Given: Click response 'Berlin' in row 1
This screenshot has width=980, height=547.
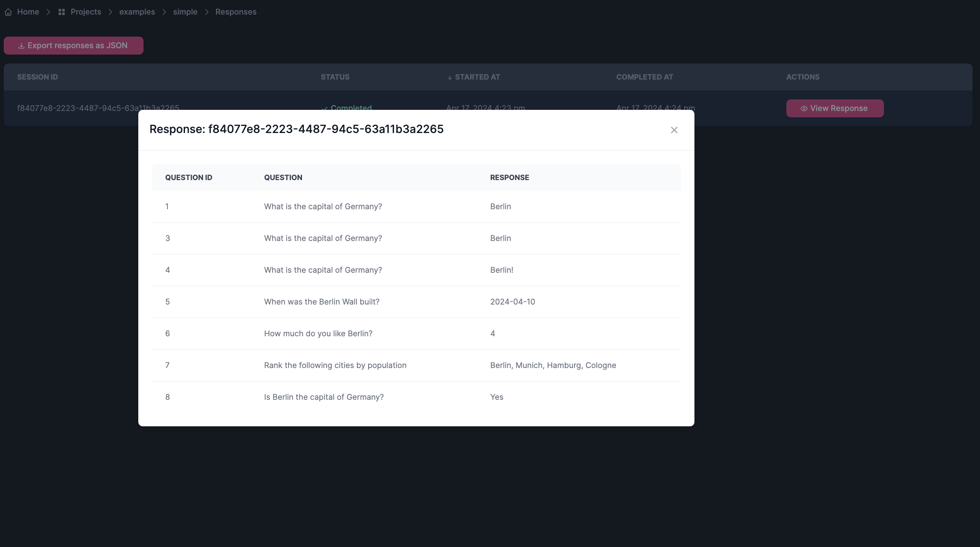Looking at the screenshot, I should click(x=500, y=207).
